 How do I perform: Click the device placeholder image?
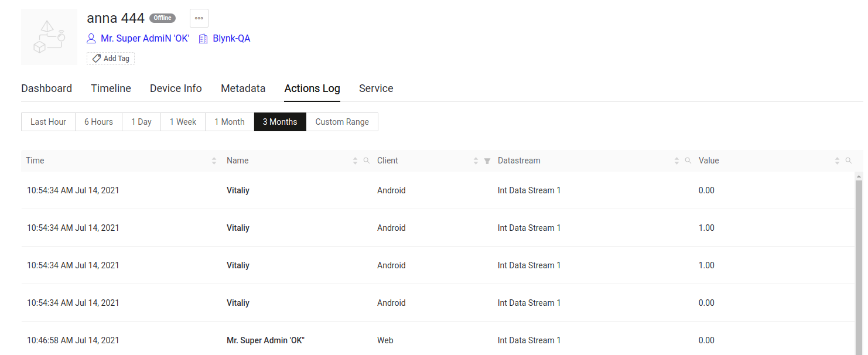(49, 37)
